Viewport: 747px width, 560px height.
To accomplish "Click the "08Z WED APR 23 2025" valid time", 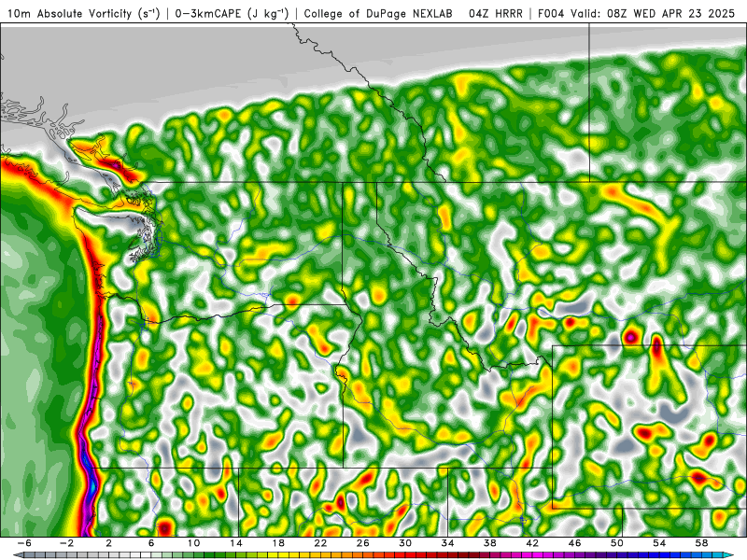I will (670, 14).
